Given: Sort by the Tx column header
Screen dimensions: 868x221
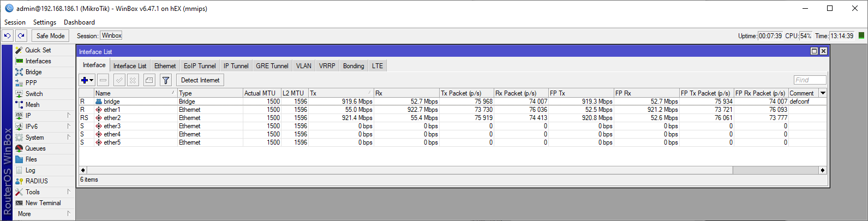Looking at the screenshot, I should tap(341, 93).
